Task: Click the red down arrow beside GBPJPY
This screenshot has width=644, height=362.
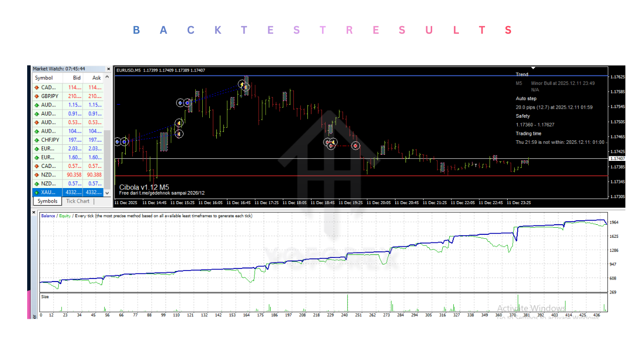Action: tap(37, 96)
